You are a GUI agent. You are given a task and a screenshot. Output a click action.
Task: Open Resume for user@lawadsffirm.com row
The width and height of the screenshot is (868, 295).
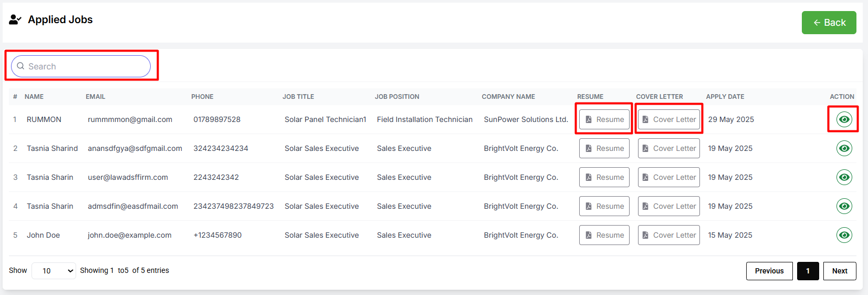604,177
